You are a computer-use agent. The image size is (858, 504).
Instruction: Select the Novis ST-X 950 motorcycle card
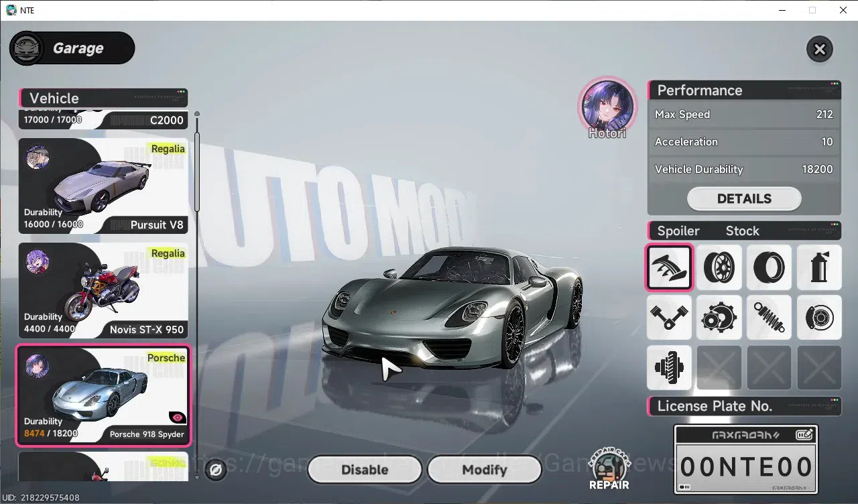tap(103, 290)
